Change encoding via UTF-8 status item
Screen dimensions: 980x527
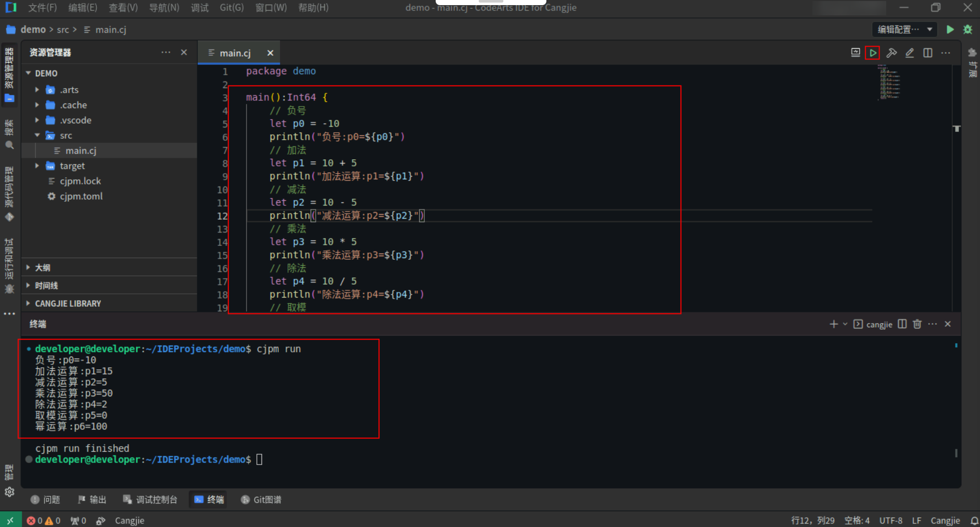[x=891, y=520]
